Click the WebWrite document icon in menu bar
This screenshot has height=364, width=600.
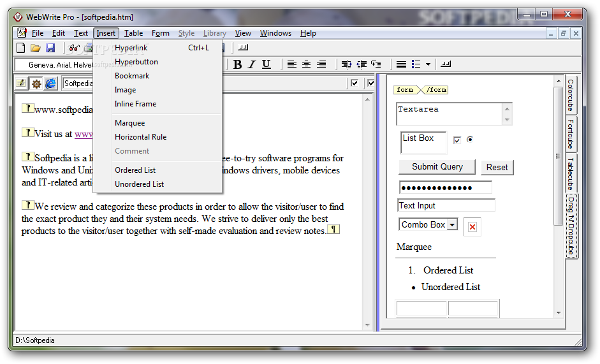[x=22, y=33]
